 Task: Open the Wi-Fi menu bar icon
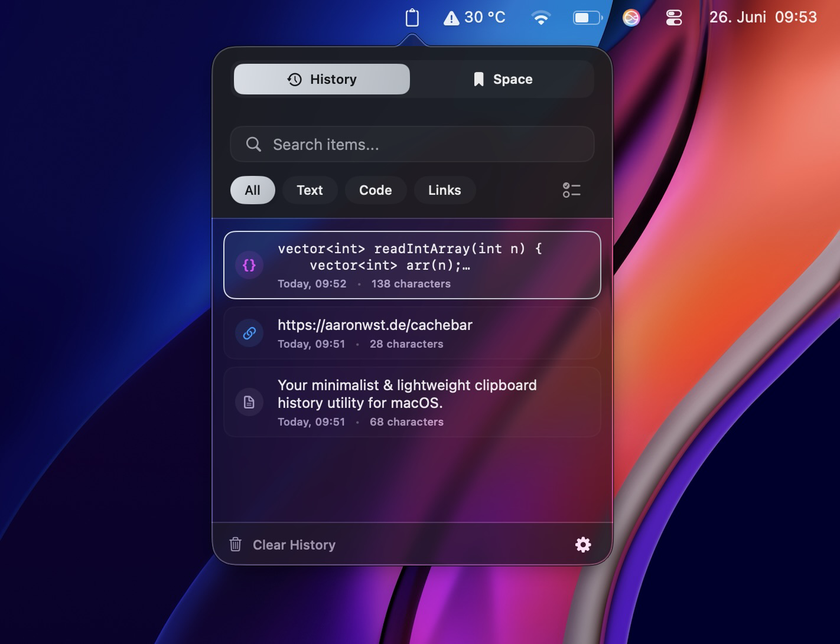point(541,18)
